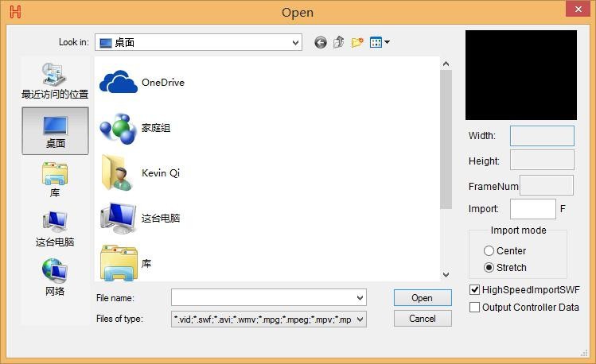Click the 家庭组 text label in file list
This screenshot has height=364, width=596.
click(156, 128)
